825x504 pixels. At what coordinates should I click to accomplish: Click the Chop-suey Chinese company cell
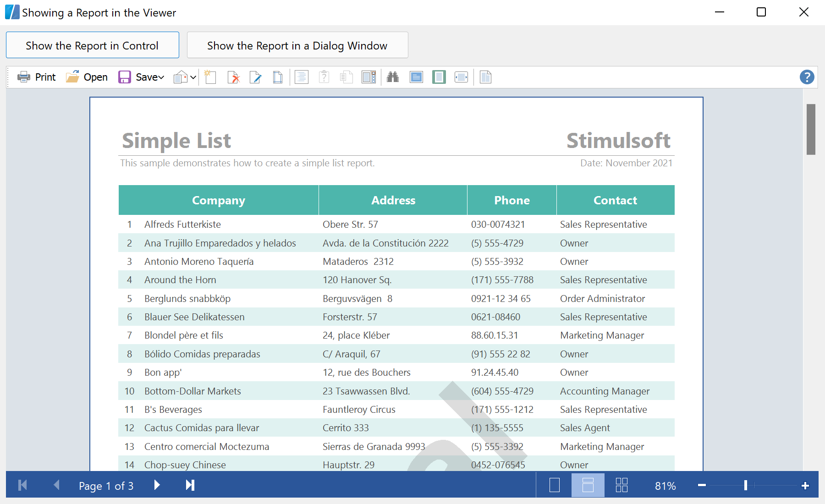coord(185,465)
